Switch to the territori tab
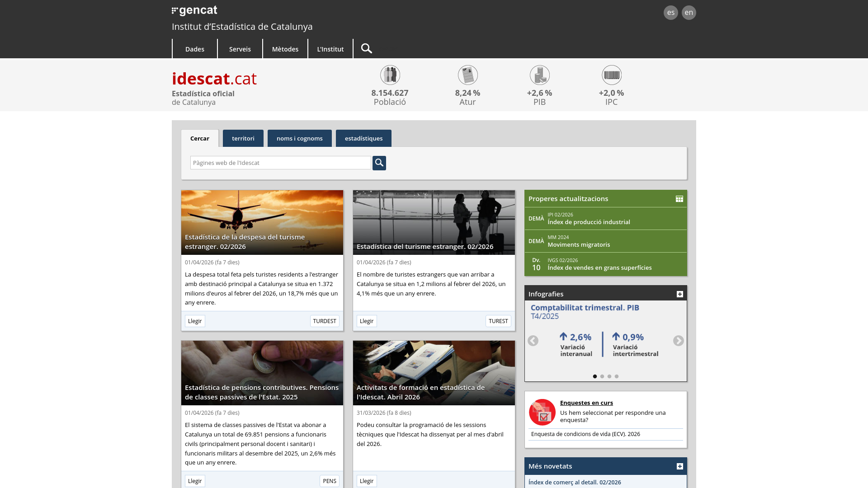Viewport: 868px width, 488px height. click(243, 138)
